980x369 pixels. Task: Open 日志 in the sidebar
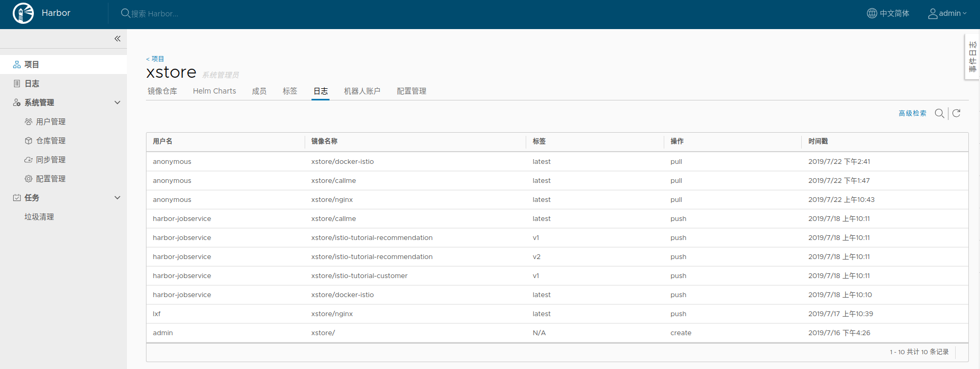tap(32, 84)
